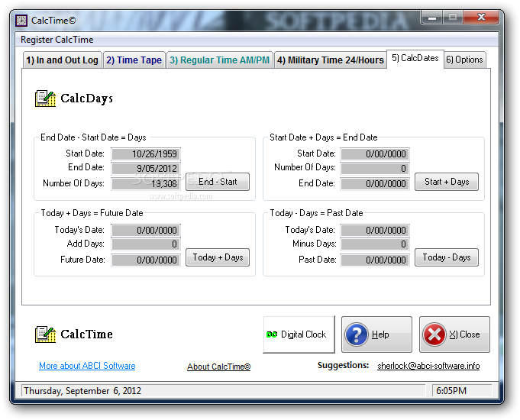This screenshot has width=520, height=420.
Task: Click the Suggestions: label
Action: coord(343,365)
